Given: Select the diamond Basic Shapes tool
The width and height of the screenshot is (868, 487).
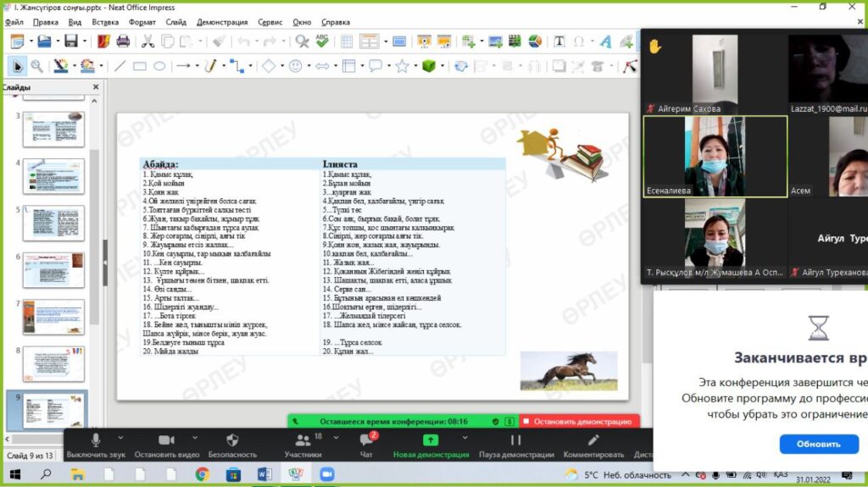Looking at the screenshot, I should click(269, 66).
